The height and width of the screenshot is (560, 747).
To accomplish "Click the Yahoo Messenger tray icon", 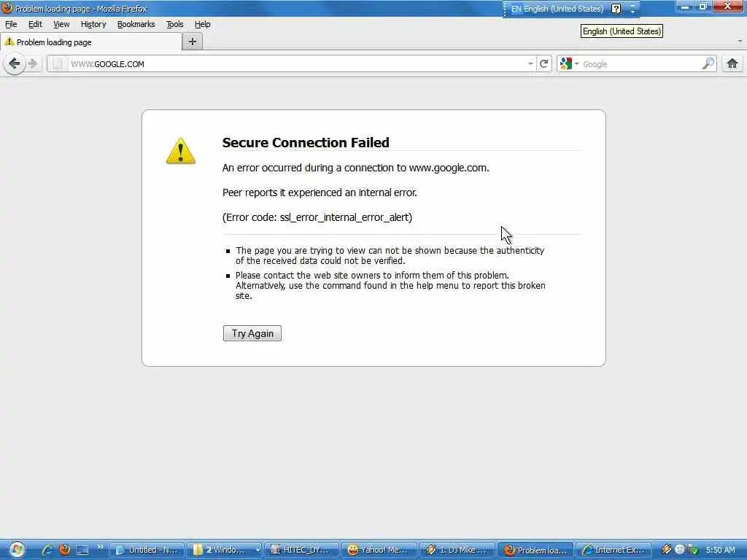I will pos(680,550).
